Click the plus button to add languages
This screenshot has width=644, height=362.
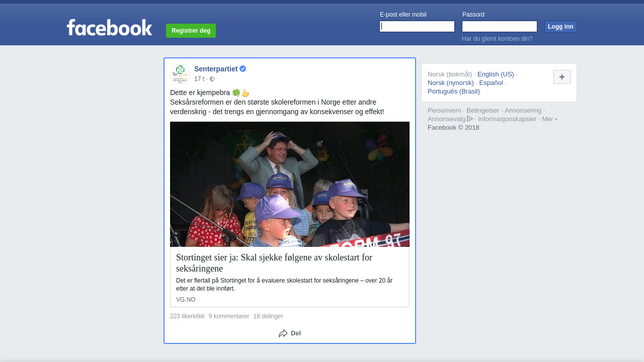tap(562, 77)
